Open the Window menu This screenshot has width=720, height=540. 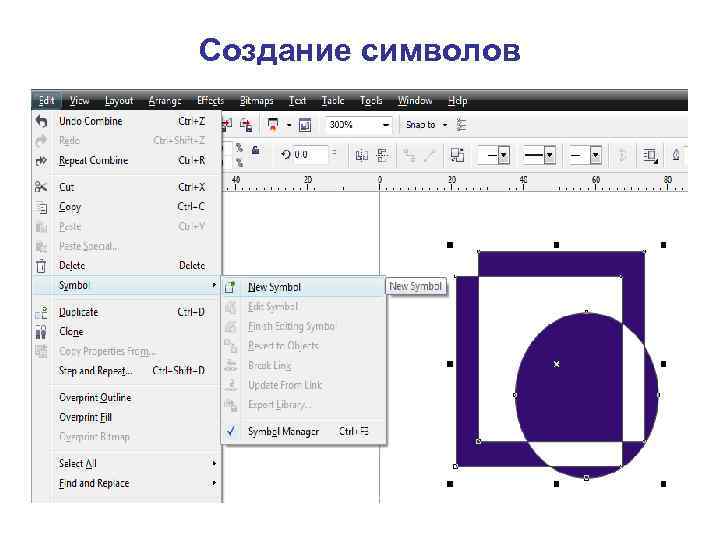415,100
